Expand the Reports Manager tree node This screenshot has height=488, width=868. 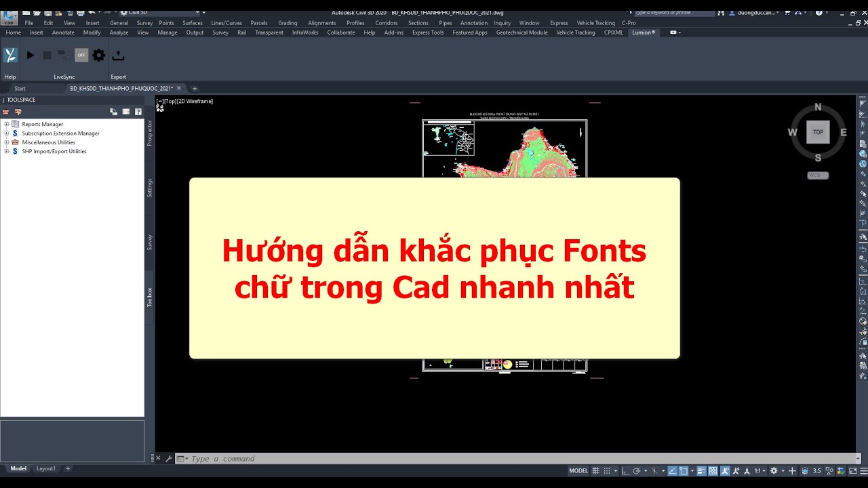(6, 124)
